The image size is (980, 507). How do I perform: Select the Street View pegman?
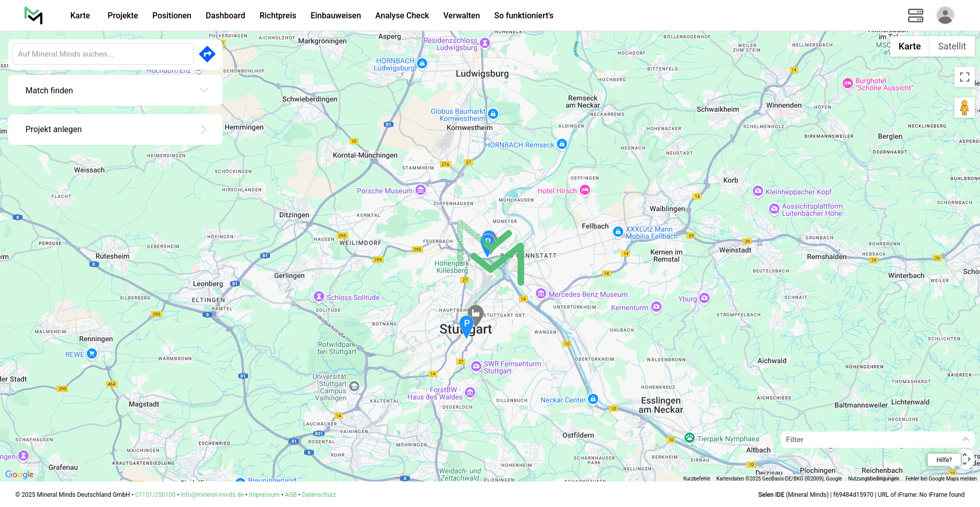click(964, 108)
